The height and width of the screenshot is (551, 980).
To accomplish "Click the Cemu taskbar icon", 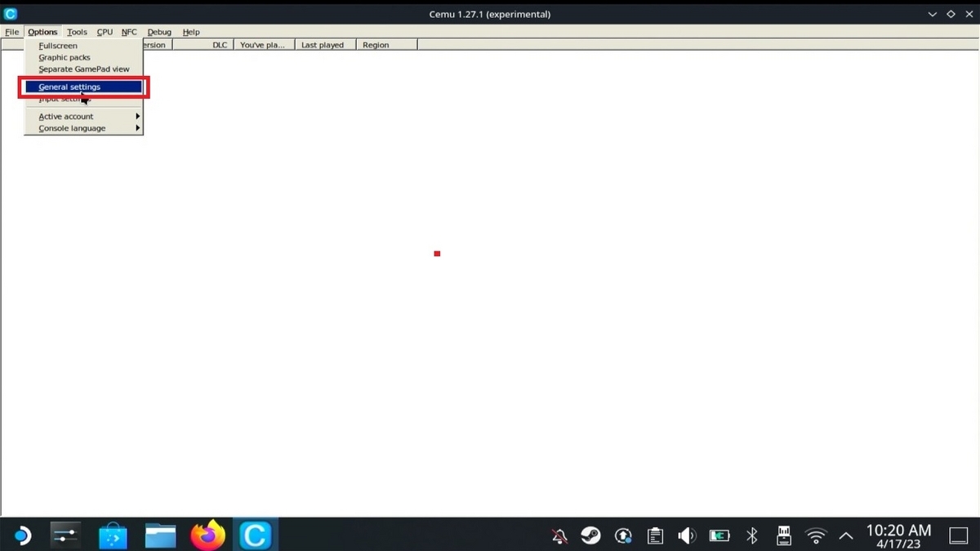I will 255,535.
